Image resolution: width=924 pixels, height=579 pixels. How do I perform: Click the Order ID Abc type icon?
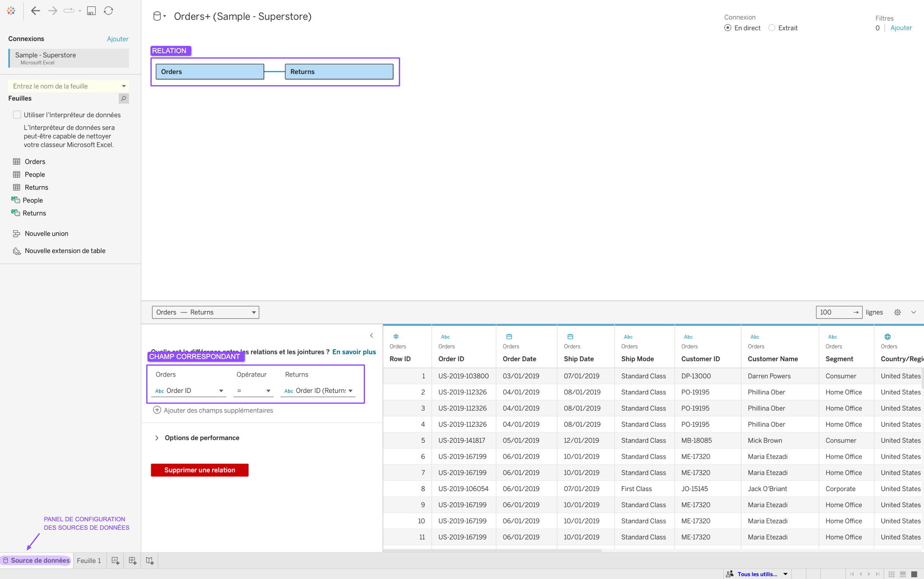coord(445,337)
